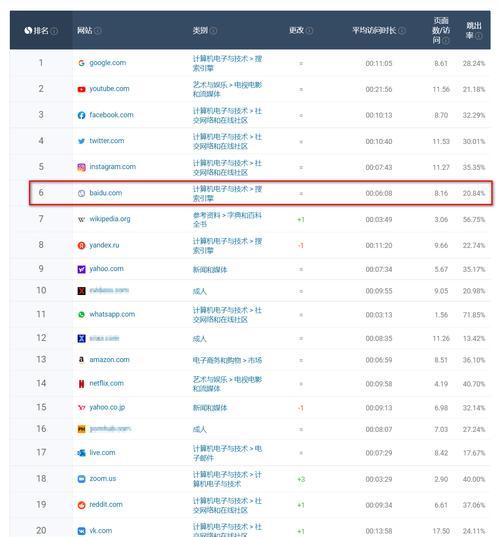The width and height of the screenshot is (500, 537).
Task: Click the Netflix N icon
Action: click(81, 384)
